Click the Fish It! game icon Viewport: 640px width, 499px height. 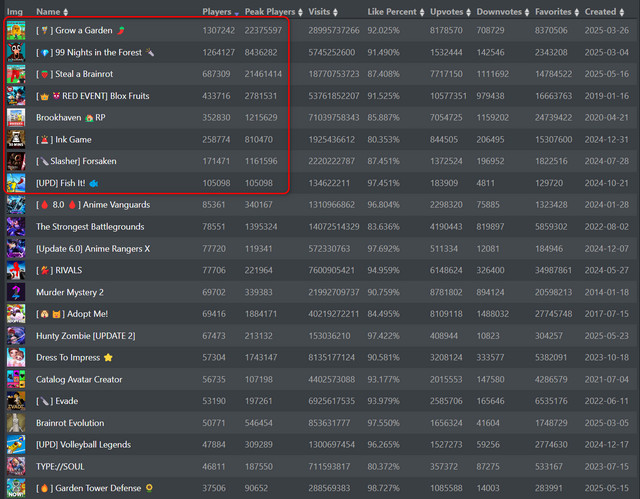click(16, 183)
